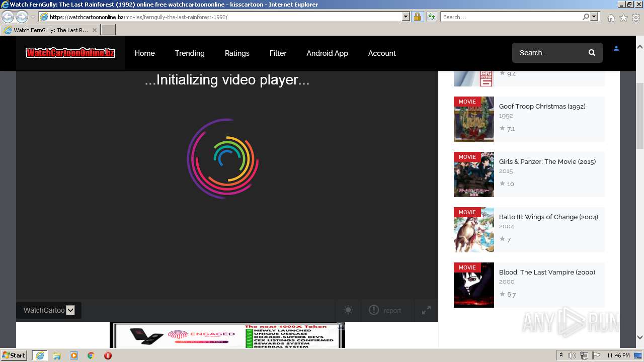
Task: Click the WatchCartoonOnline.bz logo
Action: [x=70, y=53]
